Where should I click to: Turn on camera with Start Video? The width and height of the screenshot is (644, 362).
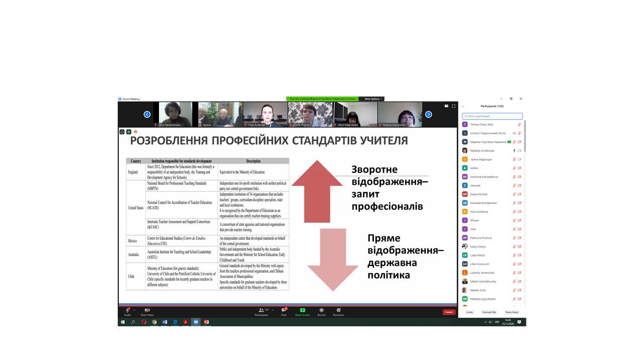(147, 311)
